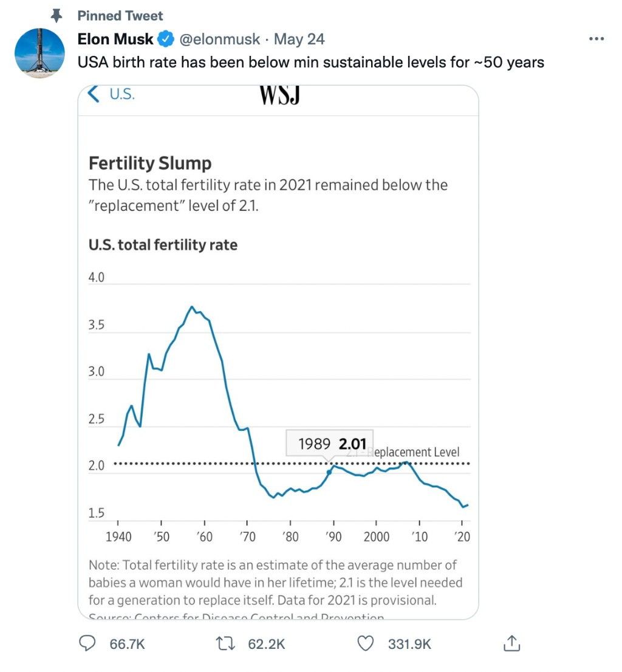622x672 pixels.
Task: Open the three-dot more options menu
Action: click(x=597, y=39)
